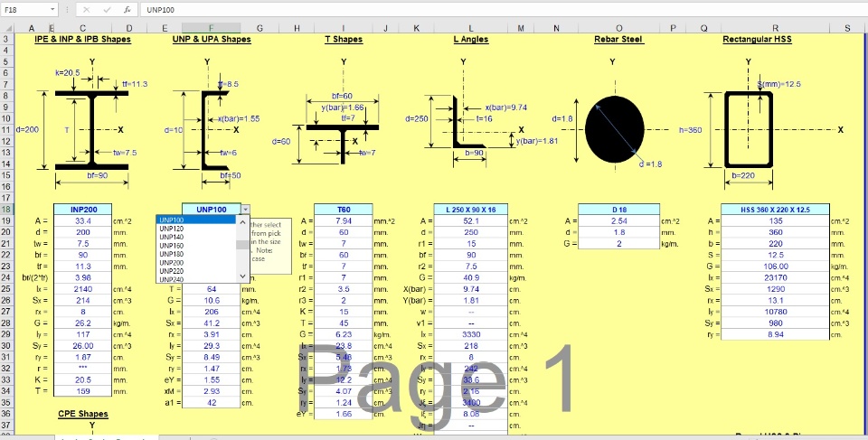Click the 40.9 G value under L angle
868x440 pixels.
pos(471,278)
